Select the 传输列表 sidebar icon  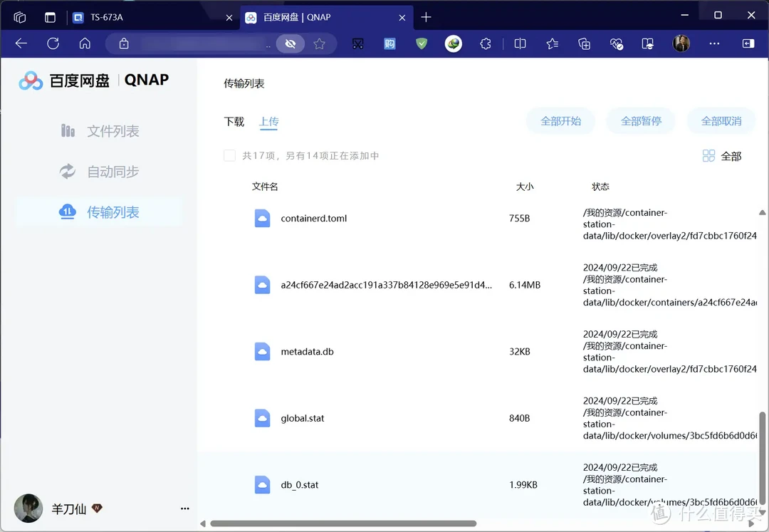click(x=67, y=212)
